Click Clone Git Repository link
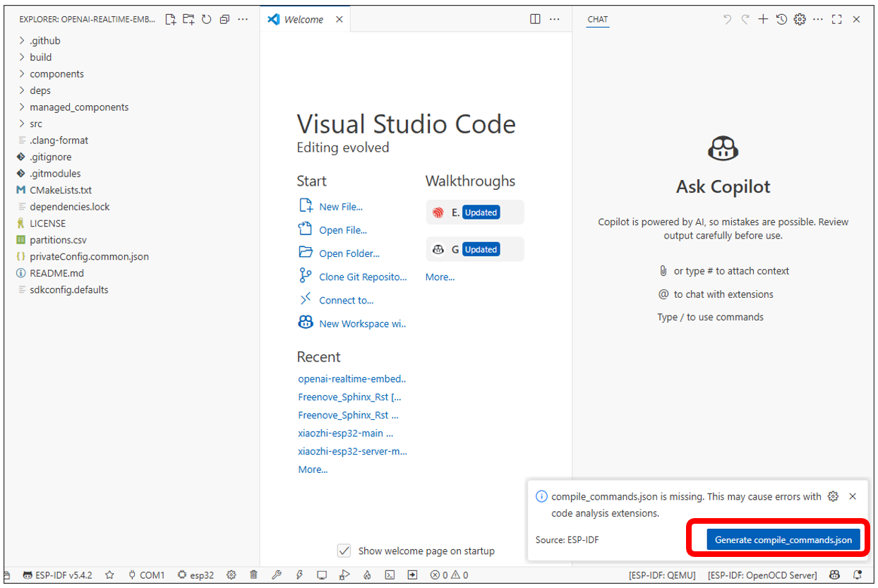The image size is (878, 588). point(363,277)
